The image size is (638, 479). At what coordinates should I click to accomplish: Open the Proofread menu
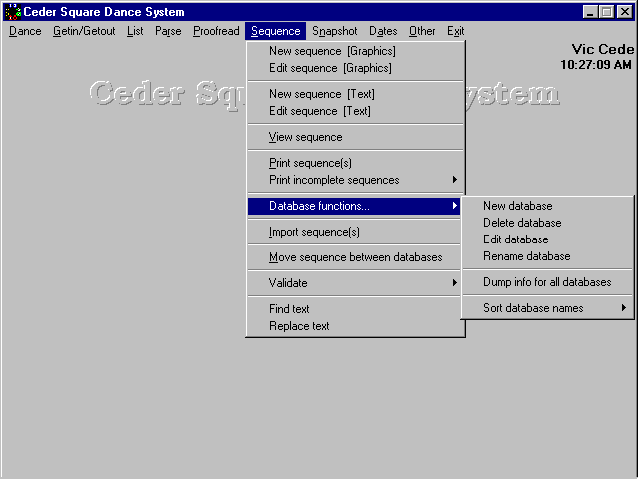[216, 31]
